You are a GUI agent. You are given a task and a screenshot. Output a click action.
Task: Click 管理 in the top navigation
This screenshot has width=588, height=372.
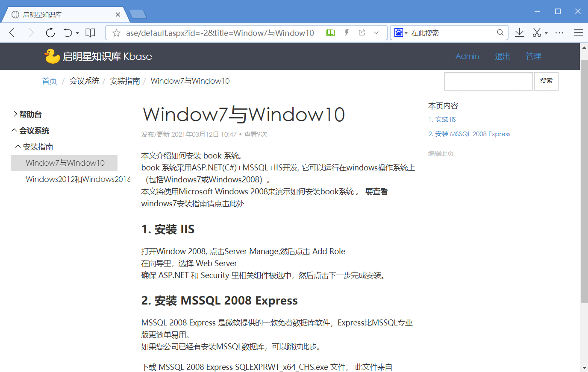click(x=533, y=56)
